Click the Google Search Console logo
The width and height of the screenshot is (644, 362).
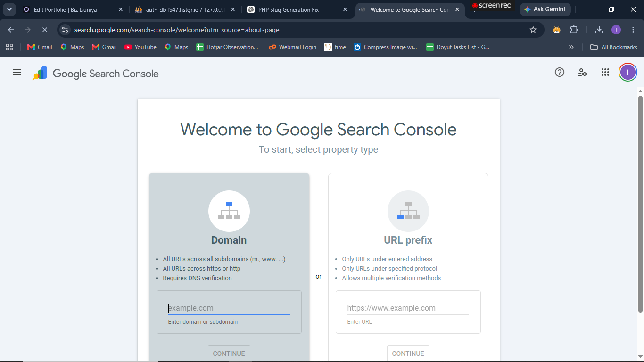pos(96,73)
